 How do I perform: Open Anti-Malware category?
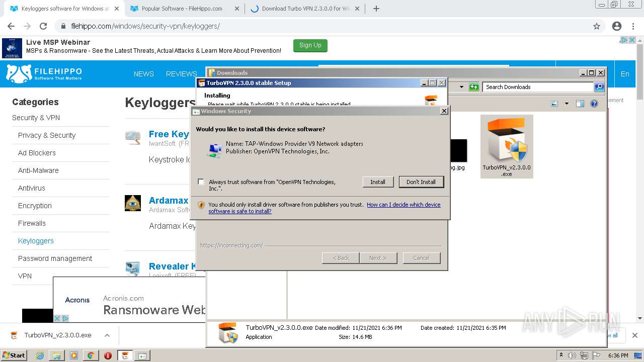pos(38,170)
